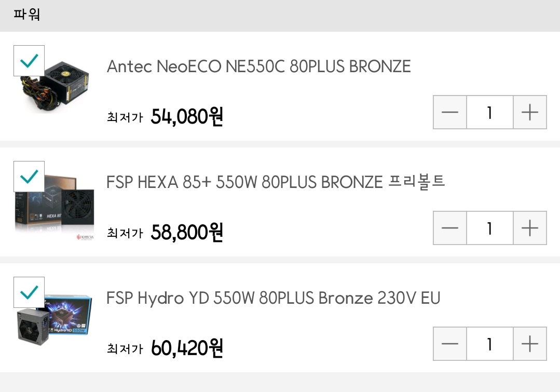The image size is (560, 392).
Task: Open the FSP Hydro YD 550W product title
Action: (273, 298)
